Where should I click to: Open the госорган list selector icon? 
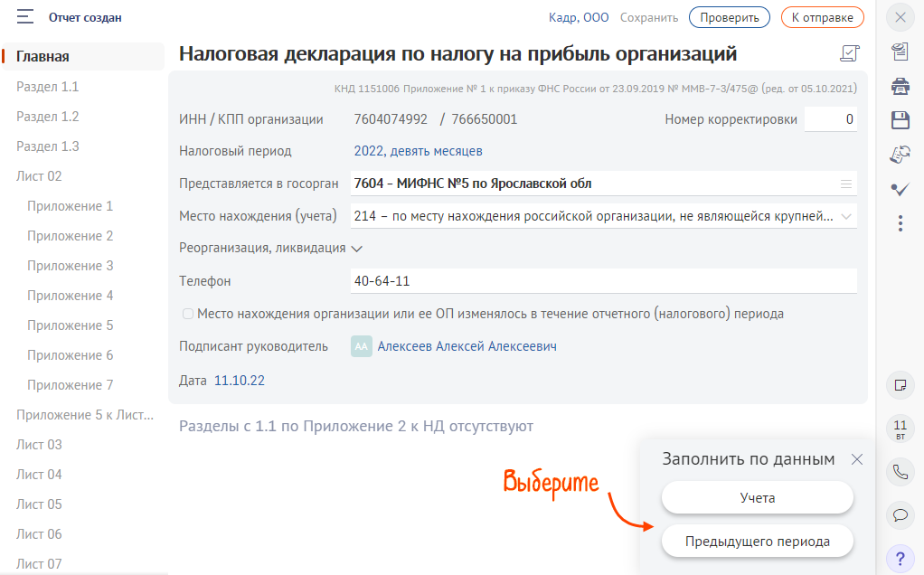[846, 184]
